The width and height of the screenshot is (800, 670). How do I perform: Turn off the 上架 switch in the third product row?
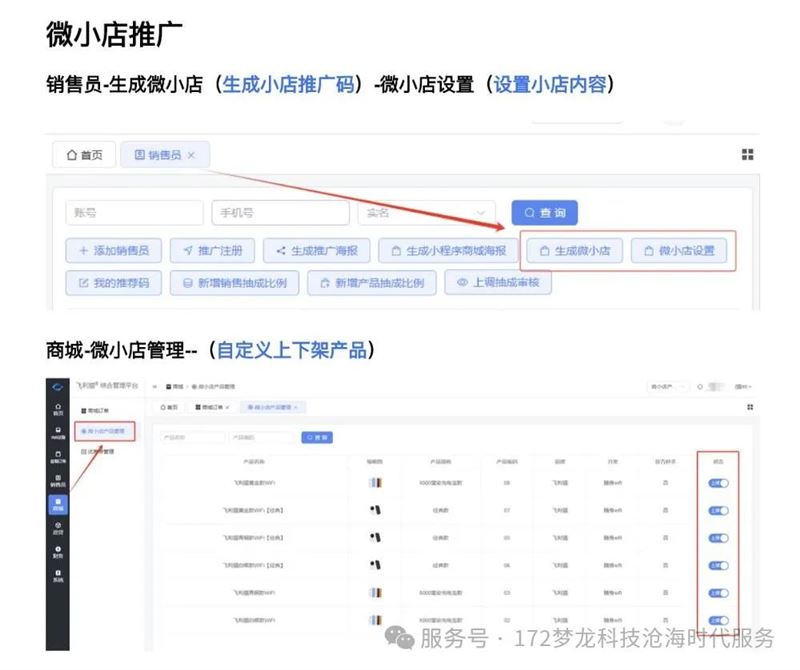click(718, 538)
